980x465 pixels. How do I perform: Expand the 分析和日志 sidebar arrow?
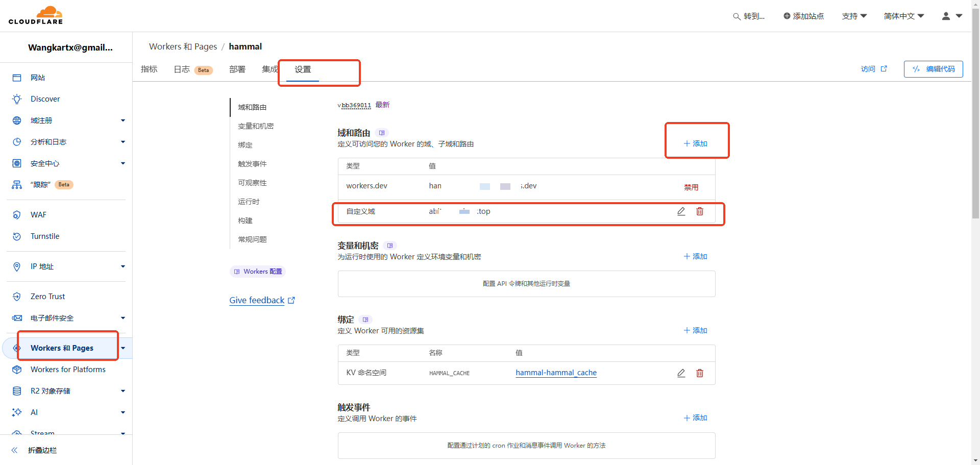click(123, 142)
